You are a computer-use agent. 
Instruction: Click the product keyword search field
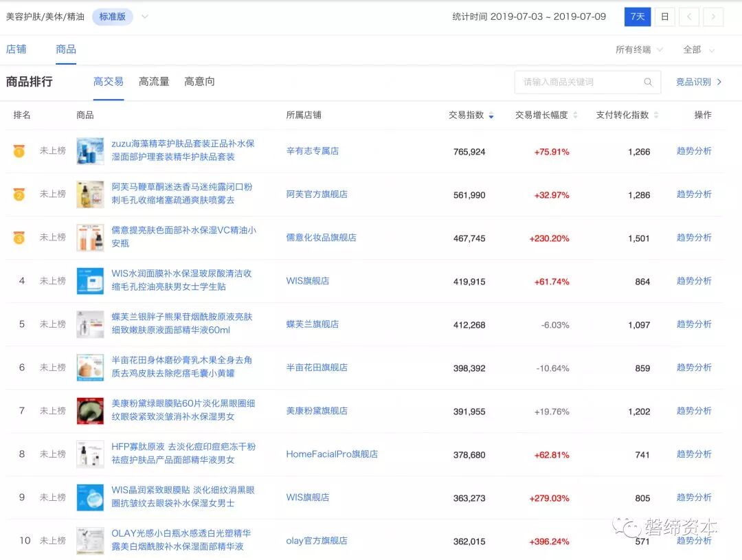[587, 82]
